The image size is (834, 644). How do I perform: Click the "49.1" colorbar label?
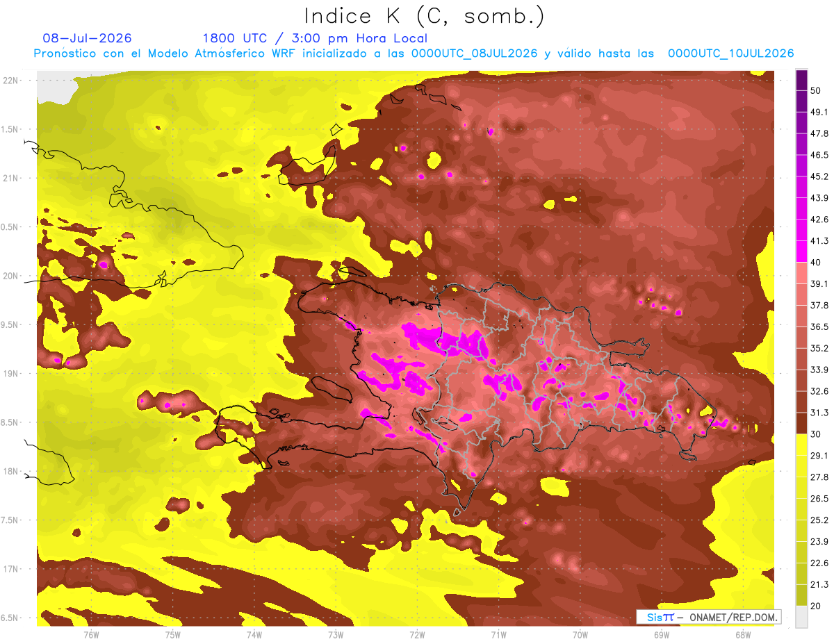(819, 112)
